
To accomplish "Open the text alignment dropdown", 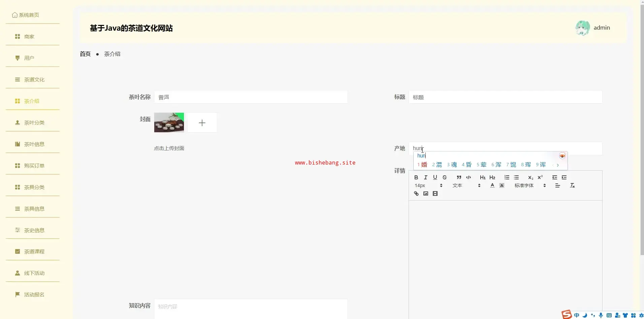I will (557, 185).
